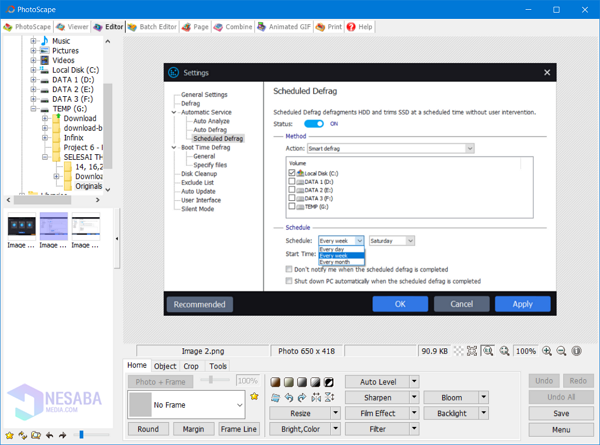Screen dimensions: 600x445
Task: Zoom out with the minus magnifier icon
Action: pos(561,351)
